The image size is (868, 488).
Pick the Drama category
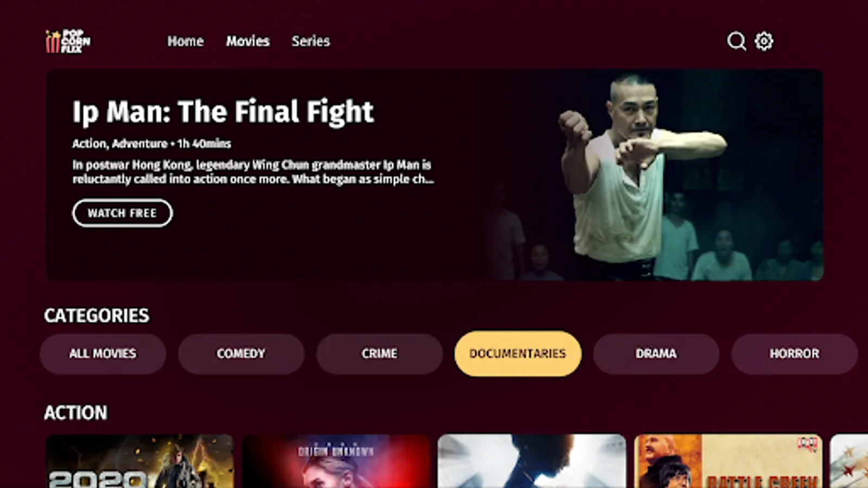[x=656, y=354]
